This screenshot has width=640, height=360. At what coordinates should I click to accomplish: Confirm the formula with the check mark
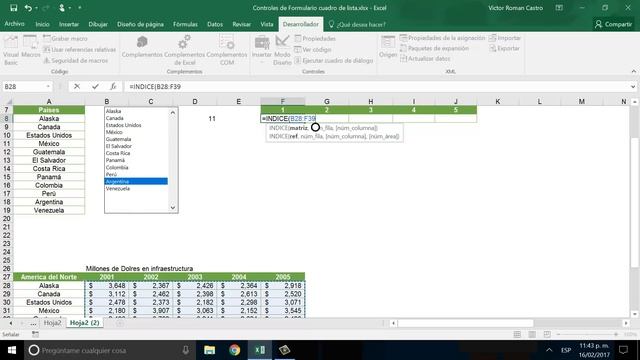[95, 87]
